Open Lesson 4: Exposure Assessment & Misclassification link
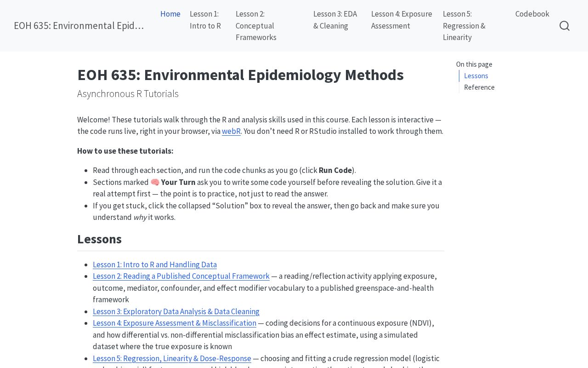588x368 pixels. pyautogui.click(x=175, y=323)
